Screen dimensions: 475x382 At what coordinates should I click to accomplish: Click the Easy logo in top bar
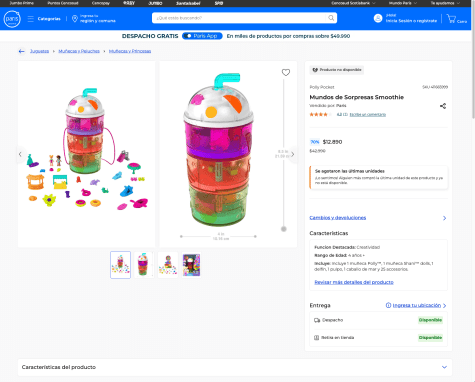coord(129,3)
